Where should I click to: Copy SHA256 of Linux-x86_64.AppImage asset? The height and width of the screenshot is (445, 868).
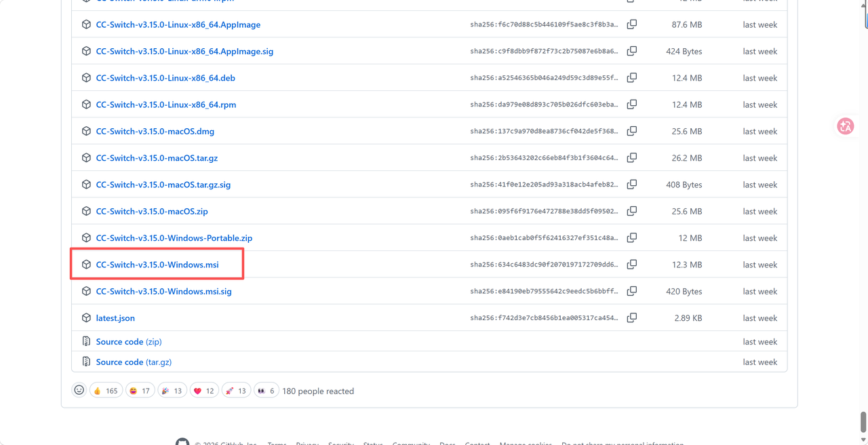tap(631, 24)
